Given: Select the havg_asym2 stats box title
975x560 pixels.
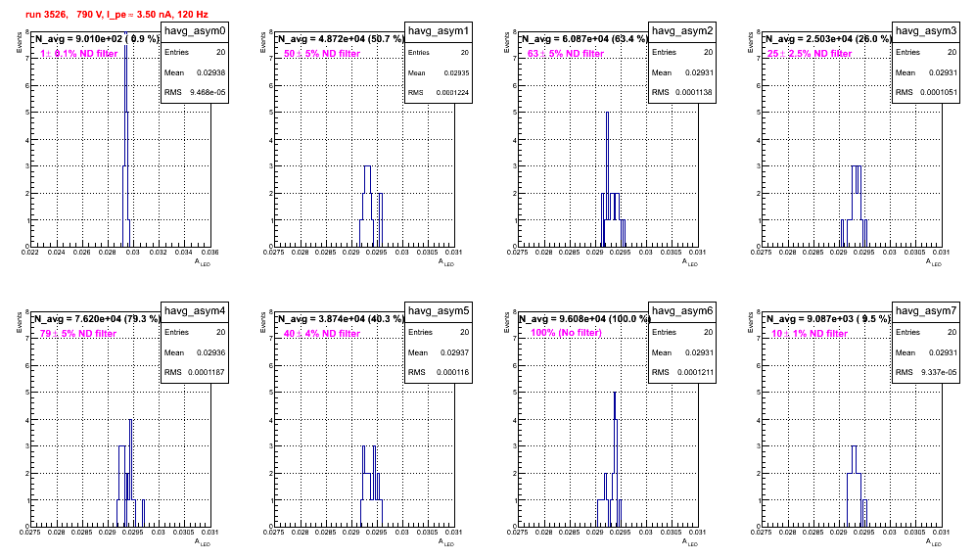Looking at the screenshot, I should point(682,31).
